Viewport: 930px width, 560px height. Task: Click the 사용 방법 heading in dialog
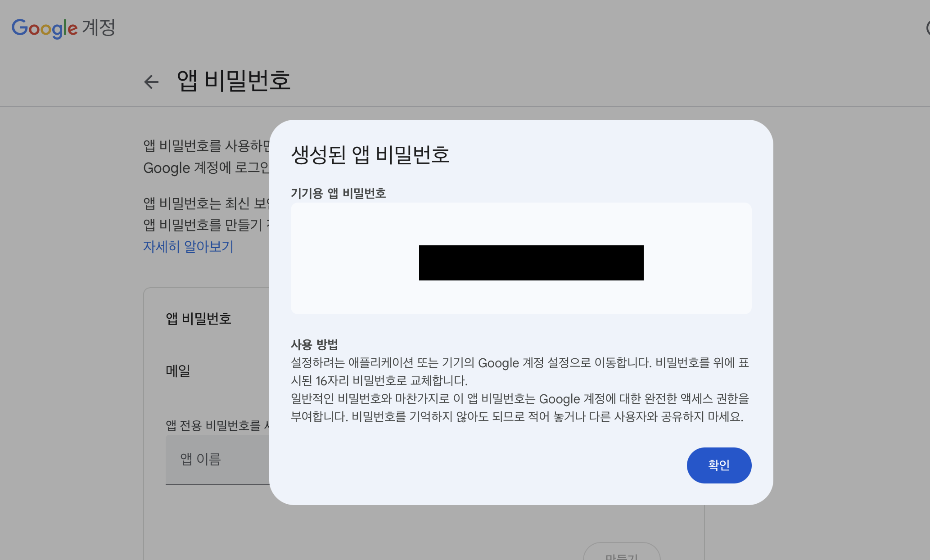coord(314,344)
